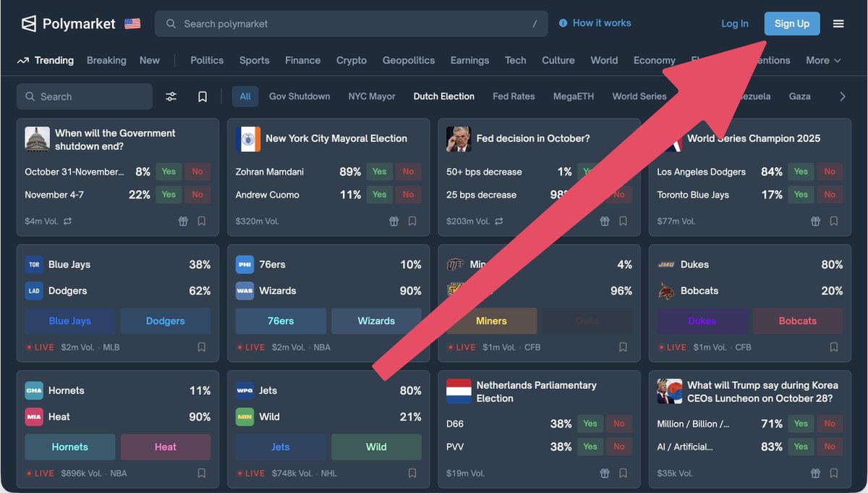Click the Trump portrait thumbnail
The image size is (868, 493).
(x=669, y=391)
